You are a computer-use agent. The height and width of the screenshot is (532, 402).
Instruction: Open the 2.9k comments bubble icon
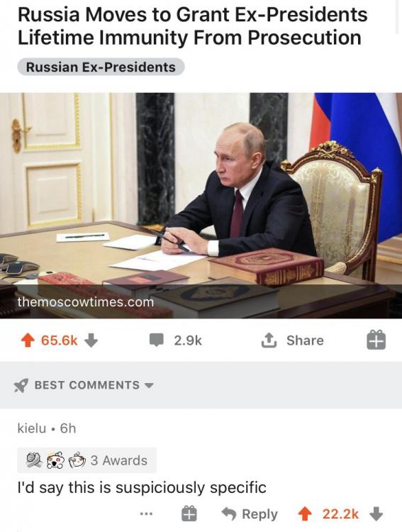point(157,340)
